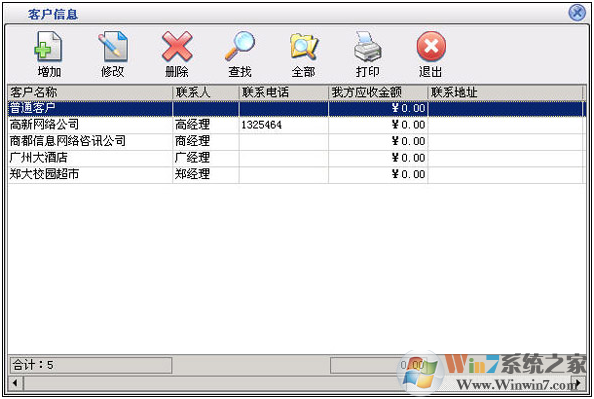This screenshot has height=399, width=594.
Task: Click the 增加 (add) document icon
Action: pos(48,47)
